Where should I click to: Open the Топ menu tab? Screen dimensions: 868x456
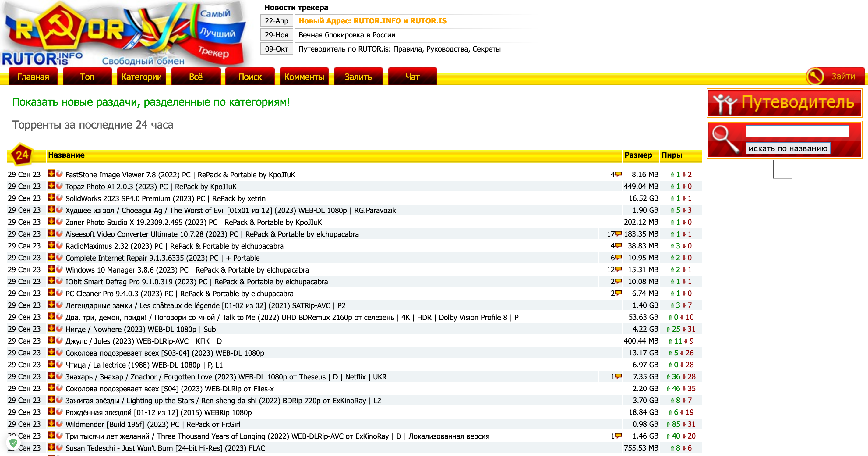click(87, 77)
